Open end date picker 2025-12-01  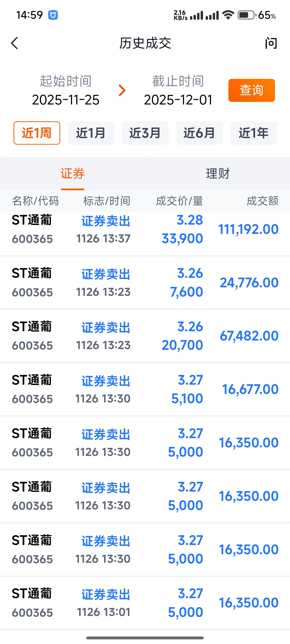(x=178, y=99)
